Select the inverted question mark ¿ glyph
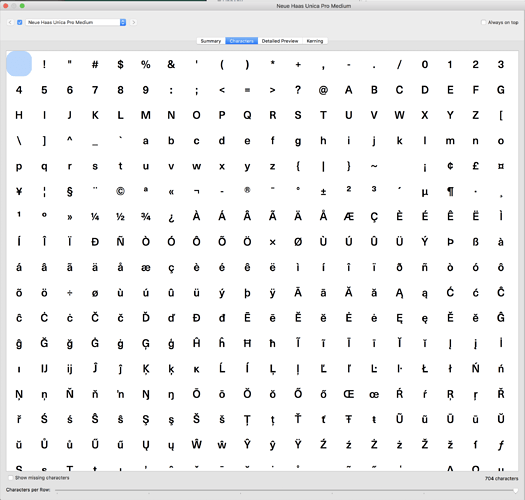The width and height of the screenshot is (525, 500). [171, 218]
